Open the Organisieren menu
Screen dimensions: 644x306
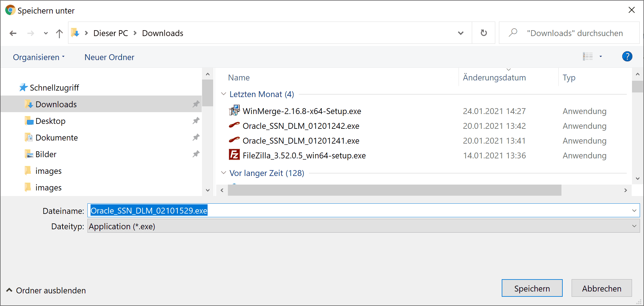[x=39, y=57]
